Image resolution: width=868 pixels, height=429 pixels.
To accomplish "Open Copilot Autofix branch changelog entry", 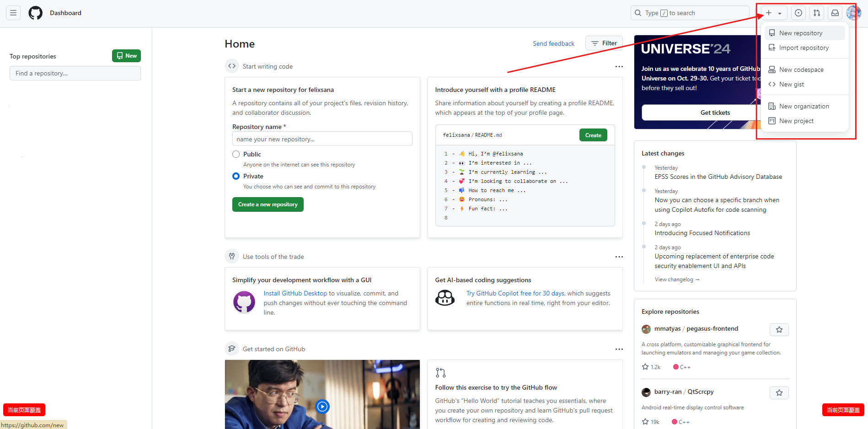I will pyautogui.click(x=717, y=205).
